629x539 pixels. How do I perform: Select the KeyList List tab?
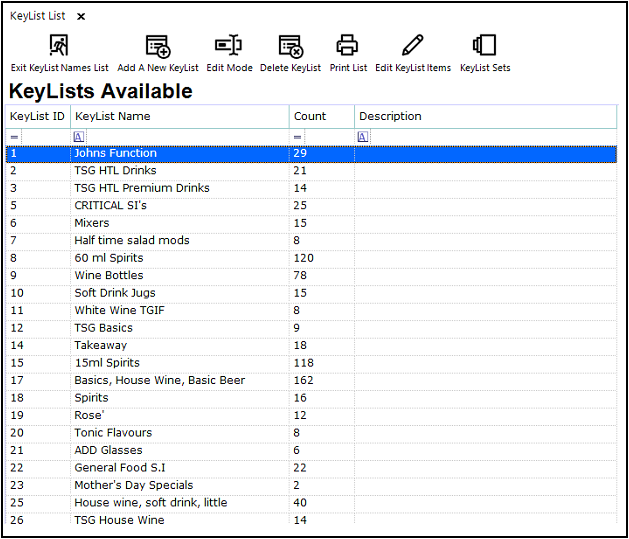(38, 16)
